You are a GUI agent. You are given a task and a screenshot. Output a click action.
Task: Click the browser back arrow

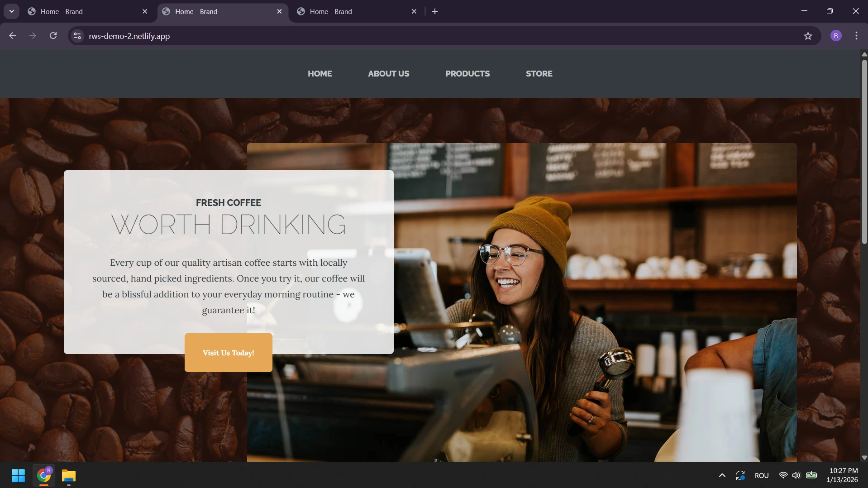point(13,36)
